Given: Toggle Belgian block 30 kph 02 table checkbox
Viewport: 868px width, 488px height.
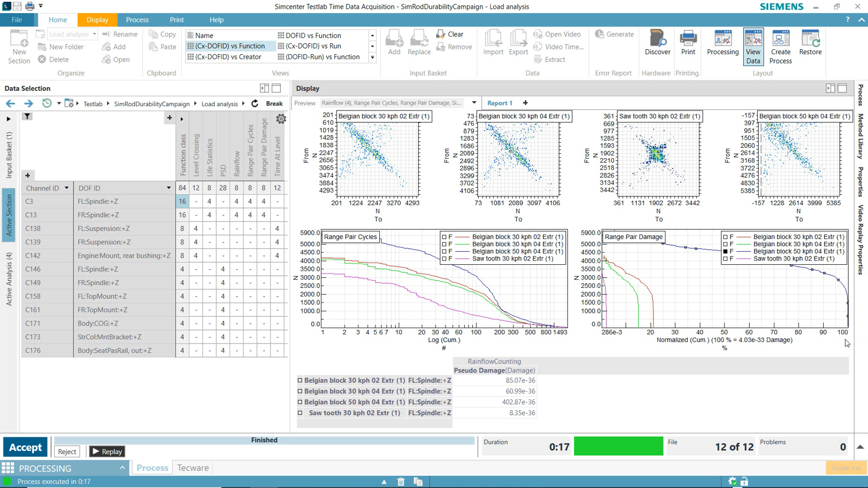Looking at the screenshot, I should tap(300, 380).
